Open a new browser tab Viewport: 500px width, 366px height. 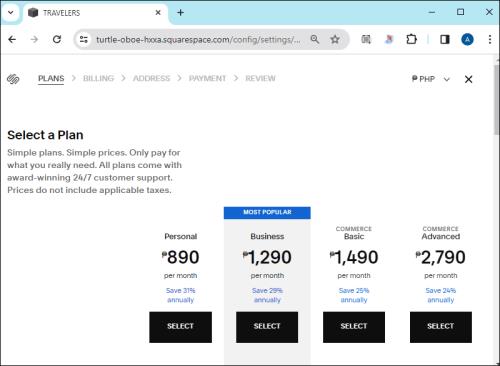180,13
